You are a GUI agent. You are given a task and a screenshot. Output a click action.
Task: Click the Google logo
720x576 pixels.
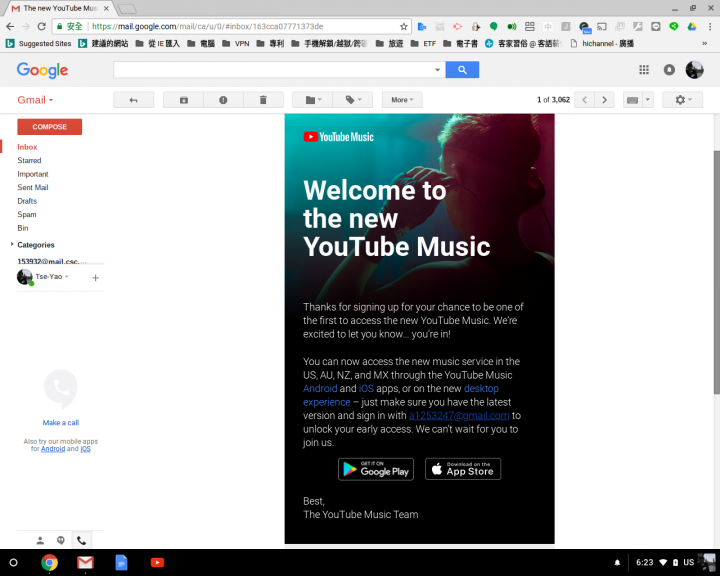(x=42, y=70)
